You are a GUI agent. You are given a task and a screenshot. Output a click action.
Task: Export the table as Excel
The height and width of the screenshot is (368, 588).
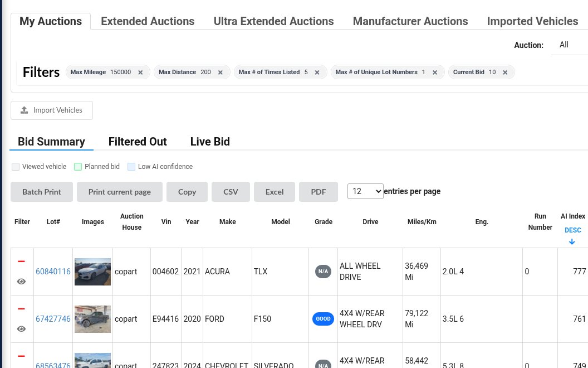[x=275, y=192]
